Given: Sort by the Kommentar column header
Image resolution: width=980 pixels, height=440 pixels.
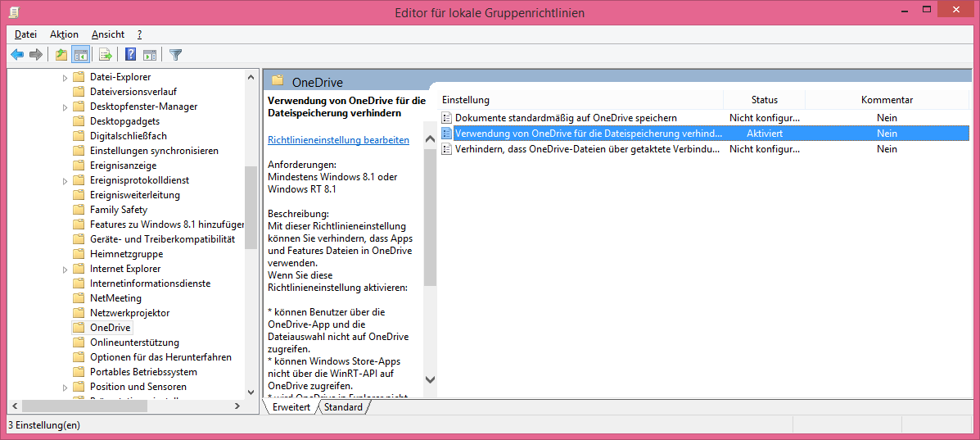Looking at the screenshot, I should coord(887,100).
